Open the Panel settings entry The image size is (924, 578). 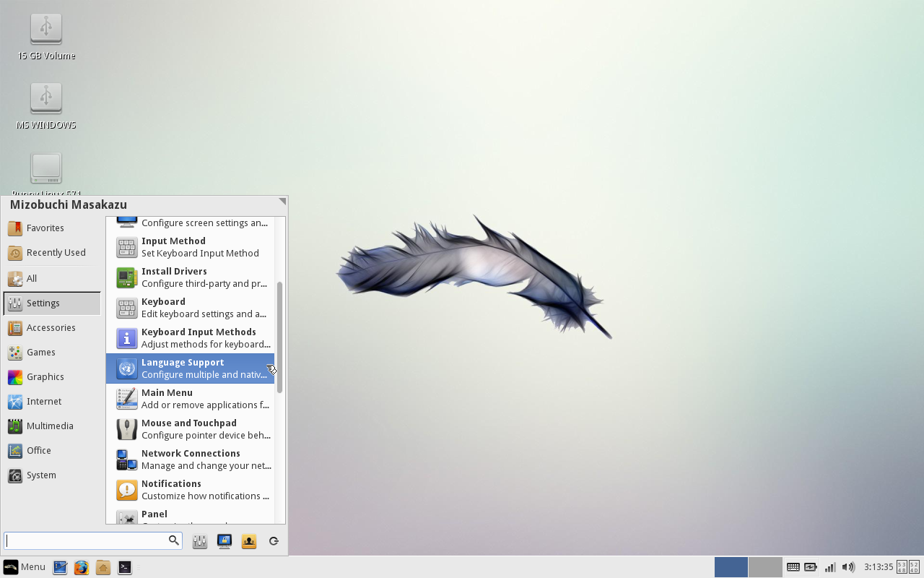coord(190,515)
